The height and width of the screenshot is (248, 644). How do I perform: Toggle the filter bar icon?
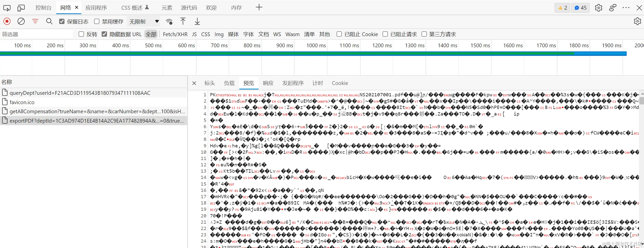pyautogui.click(x=35, y=21)
